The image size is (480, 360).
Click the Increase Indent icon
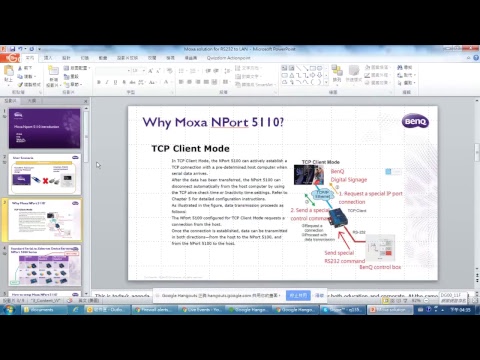point(216,71)
